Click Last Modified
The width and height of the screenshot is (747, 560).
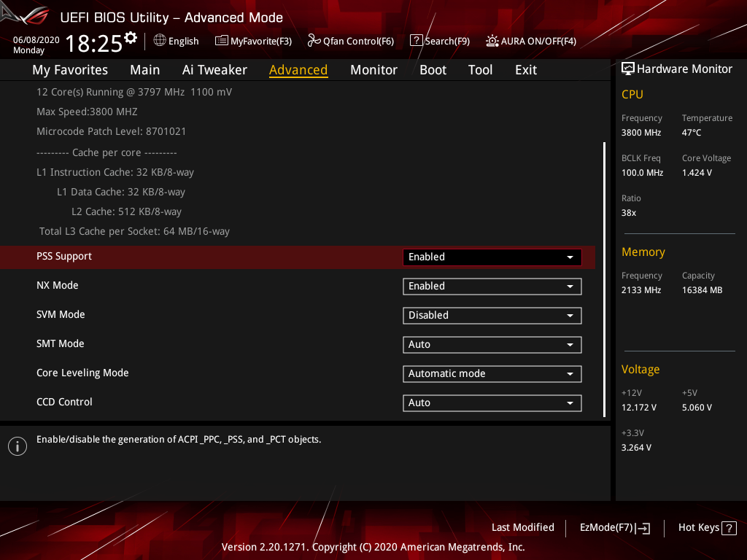click(x=522, y=528)
